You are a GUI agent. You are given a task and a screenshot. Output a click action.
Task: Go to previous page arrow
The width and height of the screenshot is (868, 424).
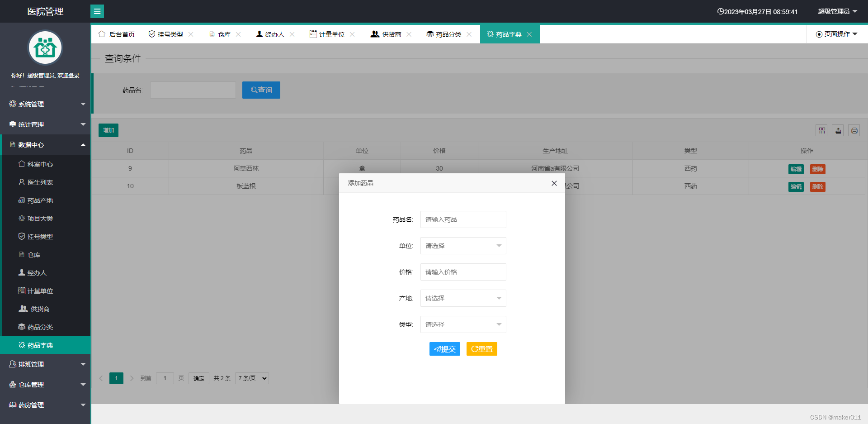pos(101,378)
